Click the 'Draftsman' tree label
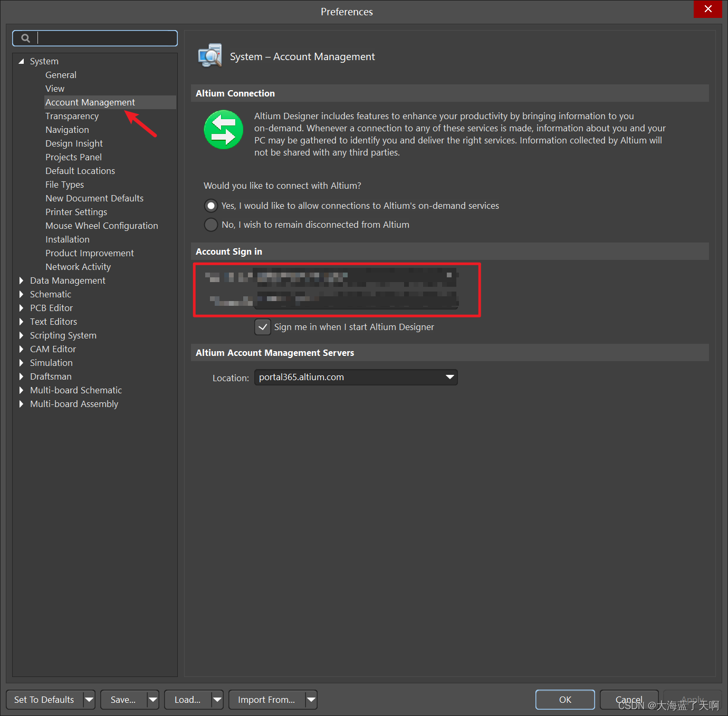Viewport: 728px width, 716px height. 51,376
